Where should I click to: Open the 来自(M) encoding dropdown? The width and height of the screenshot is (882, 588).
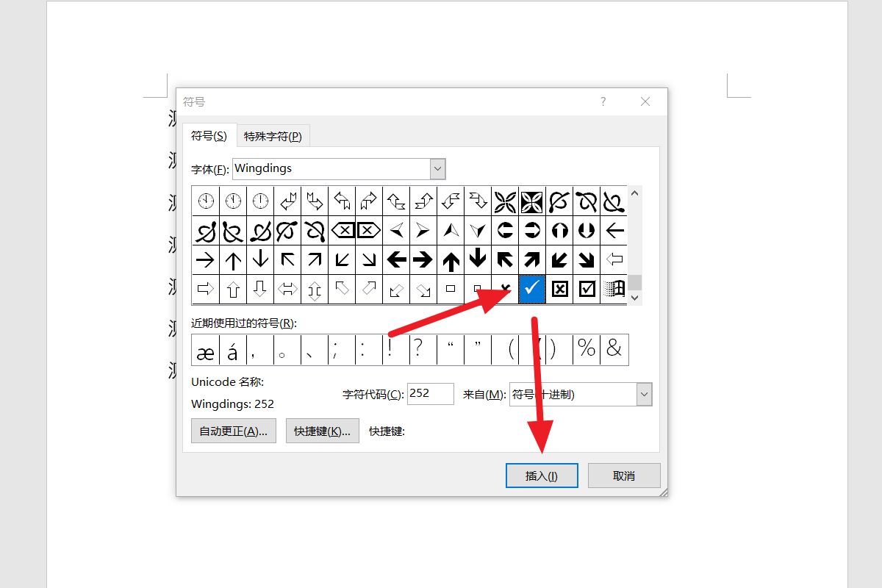(644, 394)
